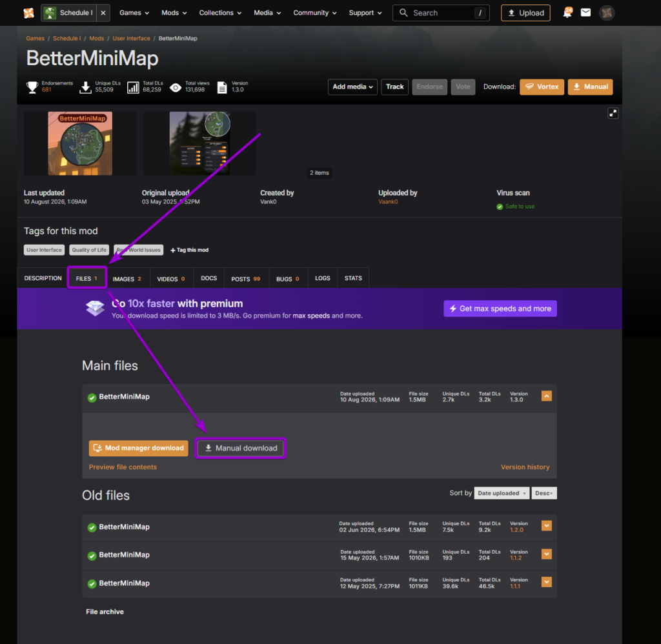Switch to the Videos tab
The image size is (661, 644).
(x=171, y=279)
